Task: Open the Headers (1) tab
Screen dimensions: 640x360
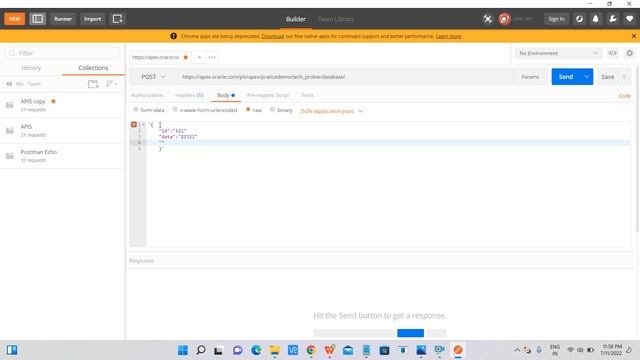Action: coord(189,95)
